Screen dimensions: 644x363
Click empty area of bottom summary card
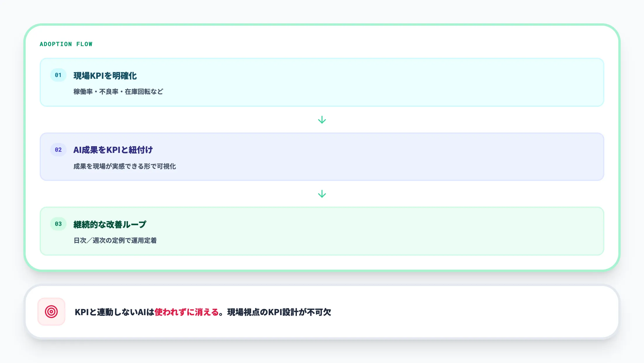tap(481, 312)
